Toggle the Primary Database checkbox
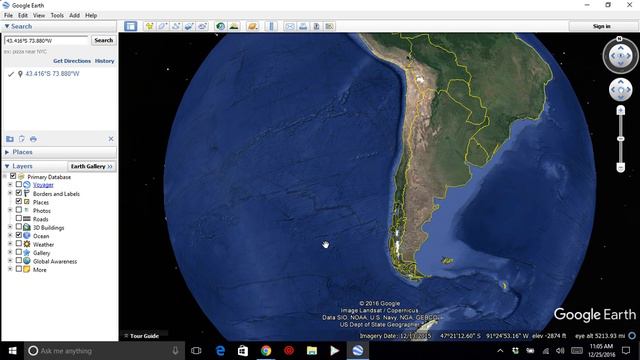The width and height of the screenshot is (640, 360). point(13,176)
